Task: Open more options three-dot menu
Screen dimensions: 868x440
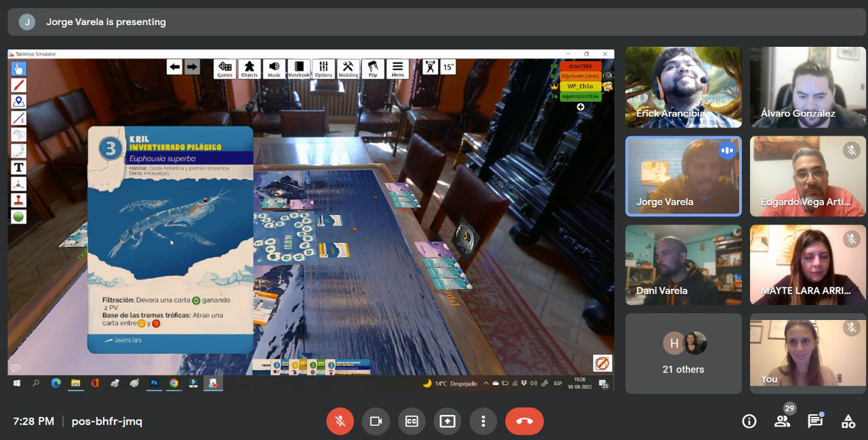Action: tap(483, 421)
